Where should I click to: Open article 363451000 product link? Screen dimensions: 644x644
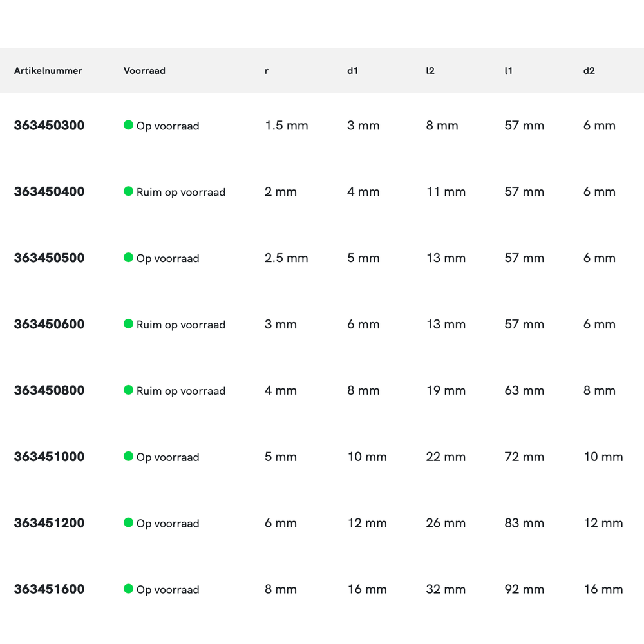[49, 457]
